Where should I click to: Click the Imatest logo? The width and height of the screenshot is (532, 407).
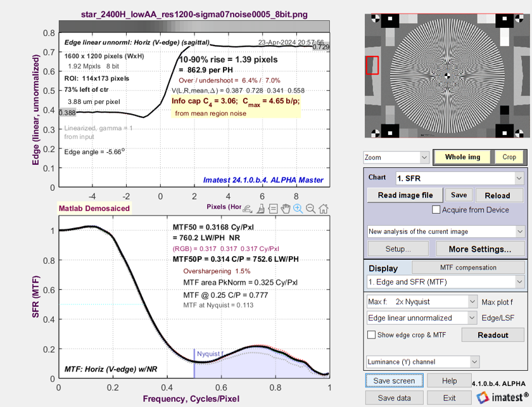[x=500, y=397]
